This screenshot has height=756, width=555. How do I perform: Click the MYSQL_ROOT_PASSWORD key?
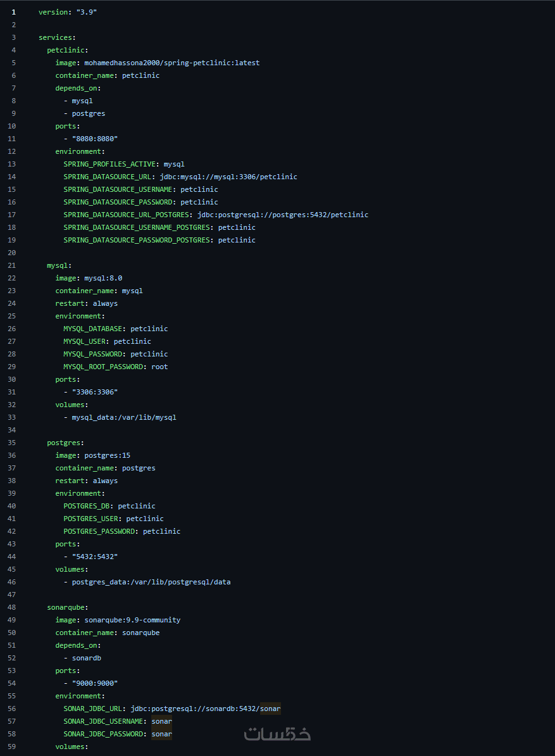pyautogui.click(x=104, y=367)
